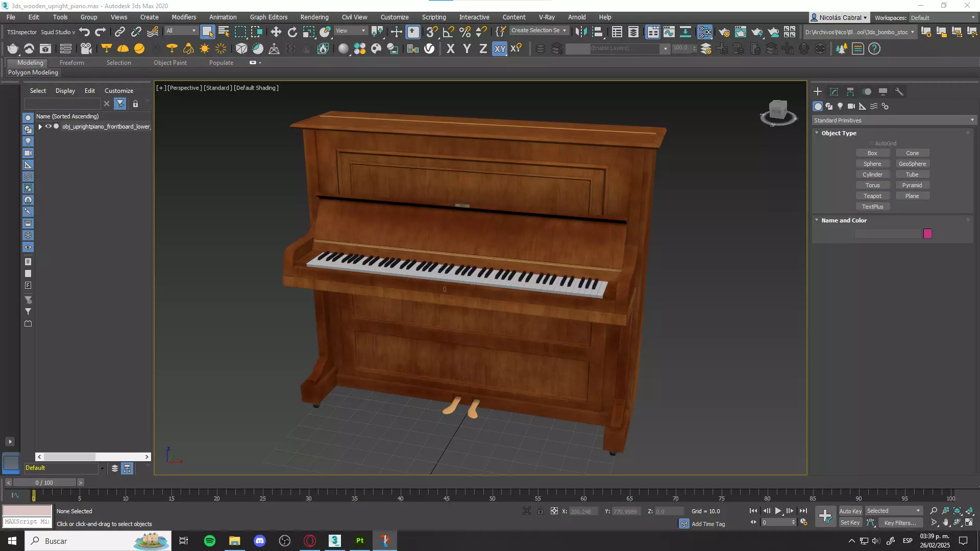Open the Rendering menu
This screenshot has height=551, width=980.
coord(314,17)
